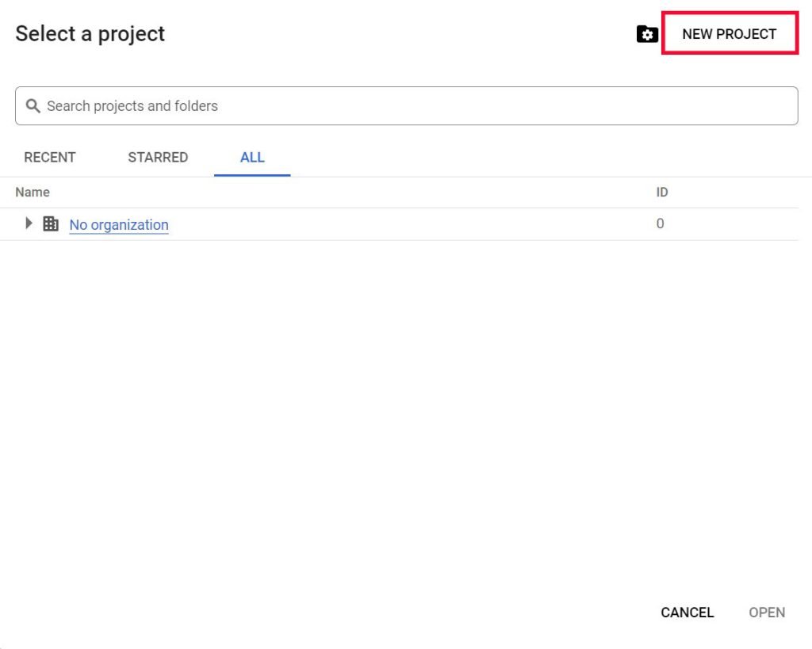Click the ID column header
This screenshot has height=649, width=812.
click(662, 192)
